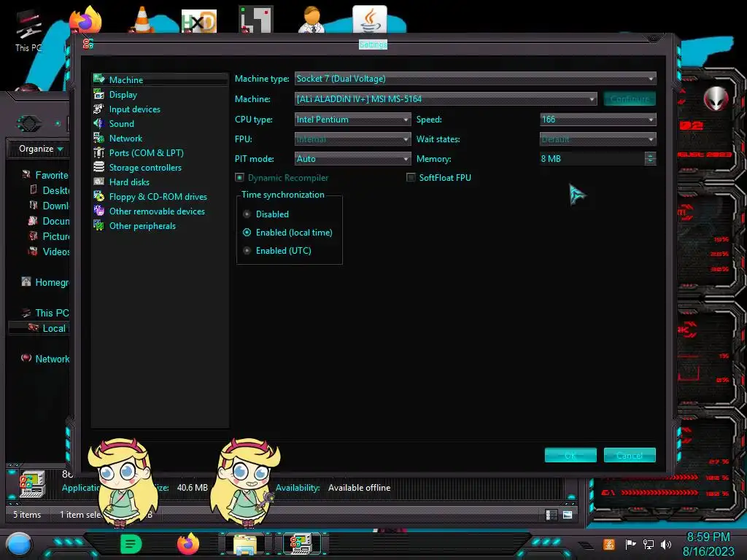Open the Organize menu in Explorer

(40, 149)
